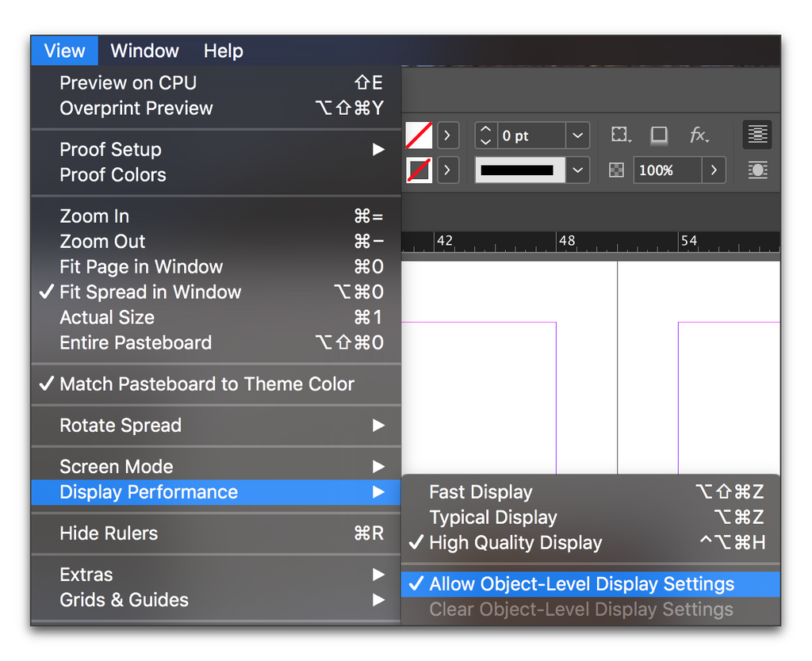Expand the opacity 100% slider arrow
Viewport: 812px width, 661px height.
pyautogui.click(x=714, y=170)
